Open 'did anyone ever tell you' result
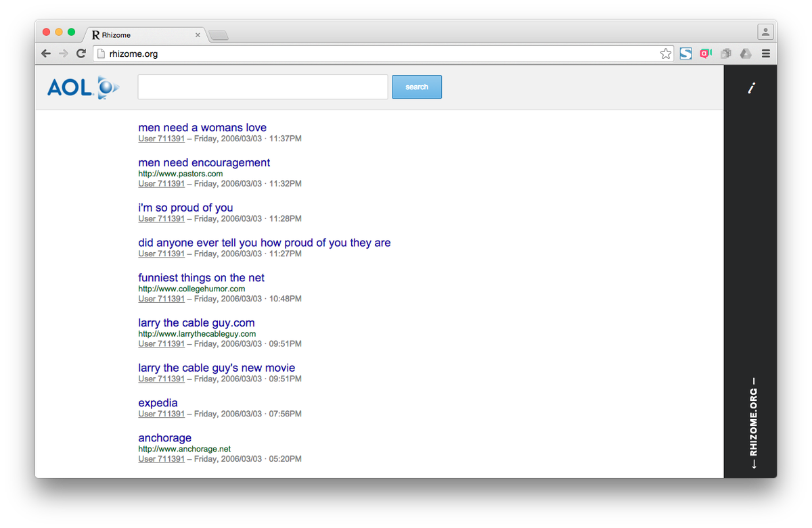812x528 pixels. coord(265,243)
